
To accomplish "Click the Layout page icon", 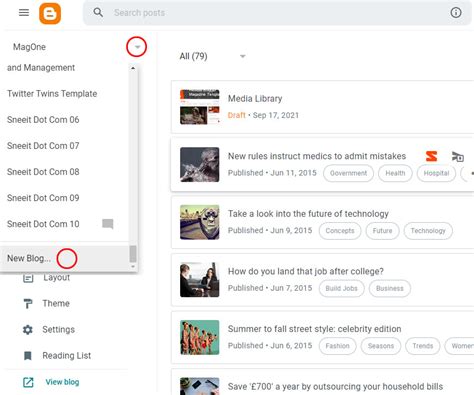I will click(x=28, y=277).
